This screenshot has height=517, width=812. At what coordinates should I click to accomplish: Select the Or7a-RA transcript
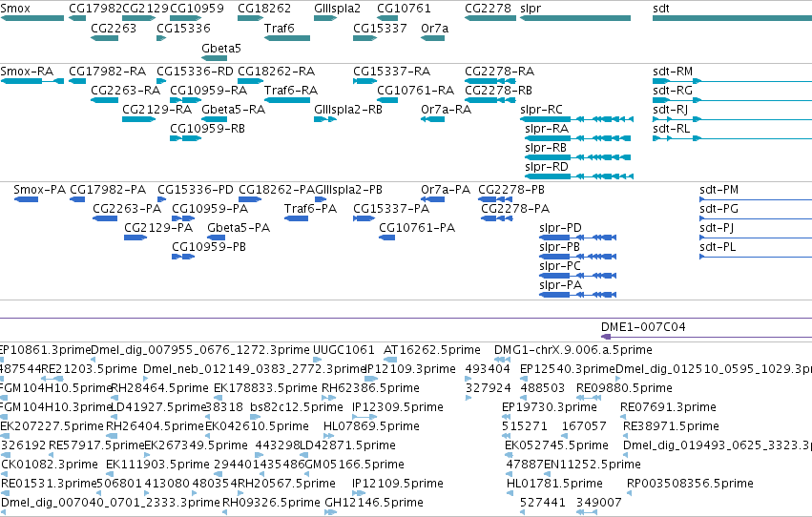(x=433, y=119)
